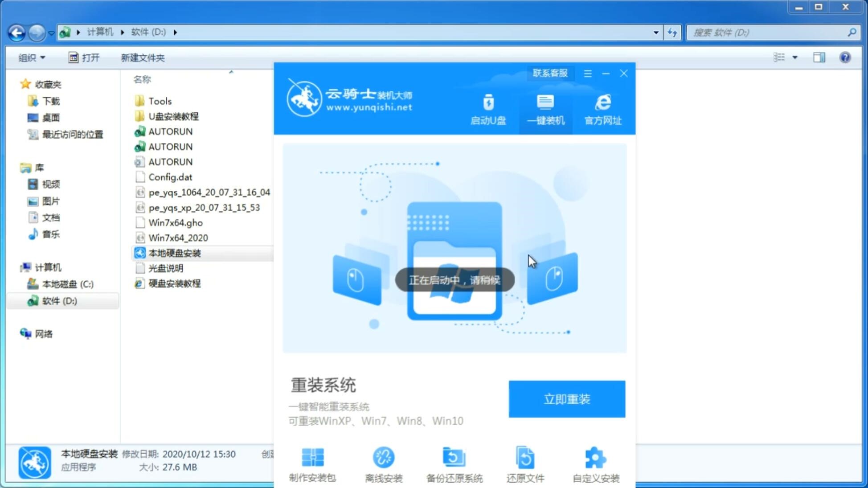
Task: Click the 启动U盘 (Boot USB) icon
Action: pos(489,109)
